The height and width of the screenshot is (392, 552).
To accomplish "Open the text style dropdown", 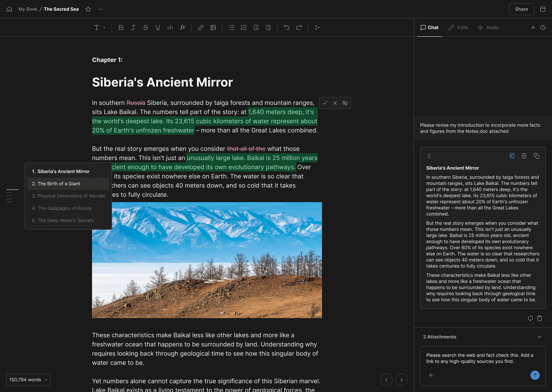I will [x=99, y=27].
